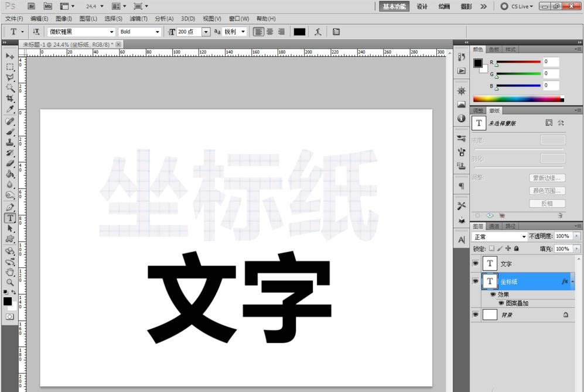The width and height of the screenshot is (584, 392).
Task: Select the Move tool
Action: pyautogui.click(x=9, y=56)
